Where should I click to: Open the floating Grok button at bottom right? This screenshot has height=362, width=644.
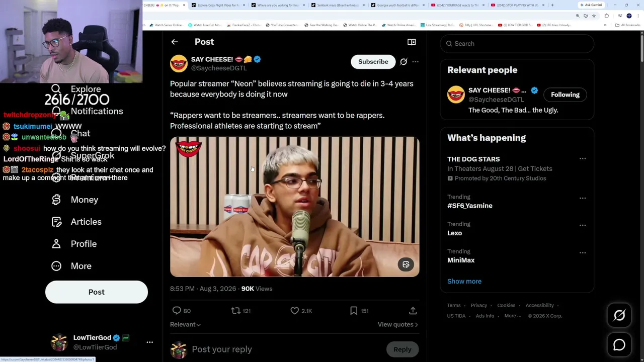(x=619, y=315)
